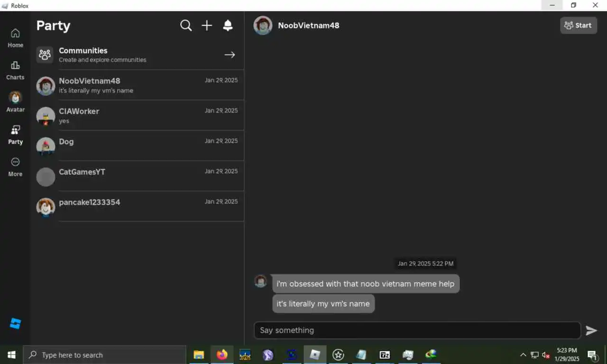Open the Windows Start menu

11,355
